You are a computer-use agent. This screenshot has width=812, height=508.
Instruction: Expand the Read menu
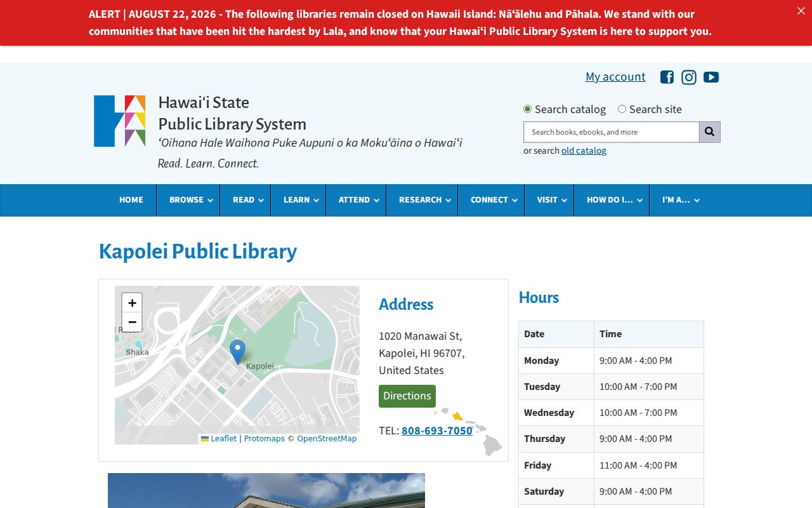click(x=246, y=200)
